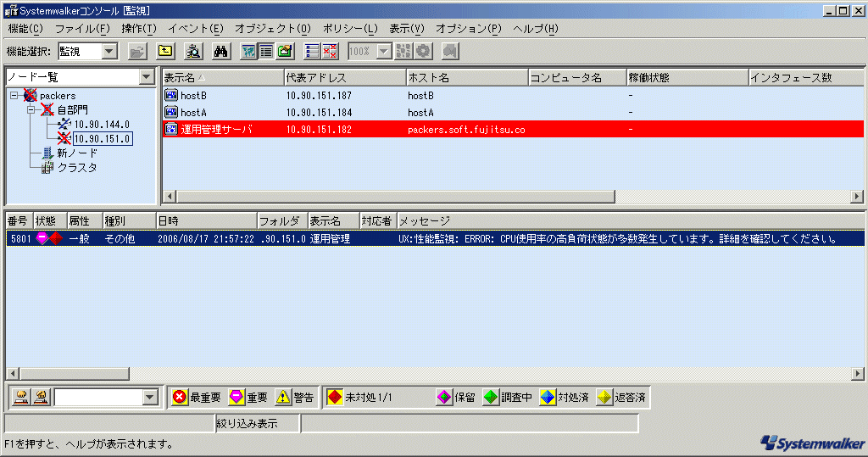Switch to map view toolbar icon
The image size is (868, 457).
(x=248, y=52)
